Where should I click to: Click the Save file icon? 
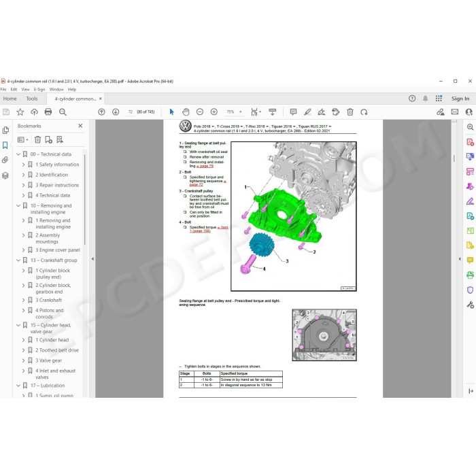(5, 112)
